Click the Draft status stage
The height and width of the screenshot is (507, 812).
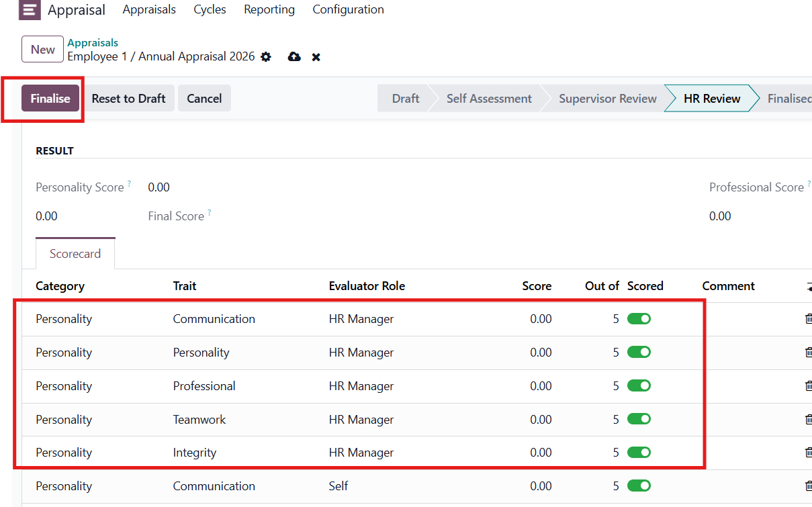(x=406, y=99)
